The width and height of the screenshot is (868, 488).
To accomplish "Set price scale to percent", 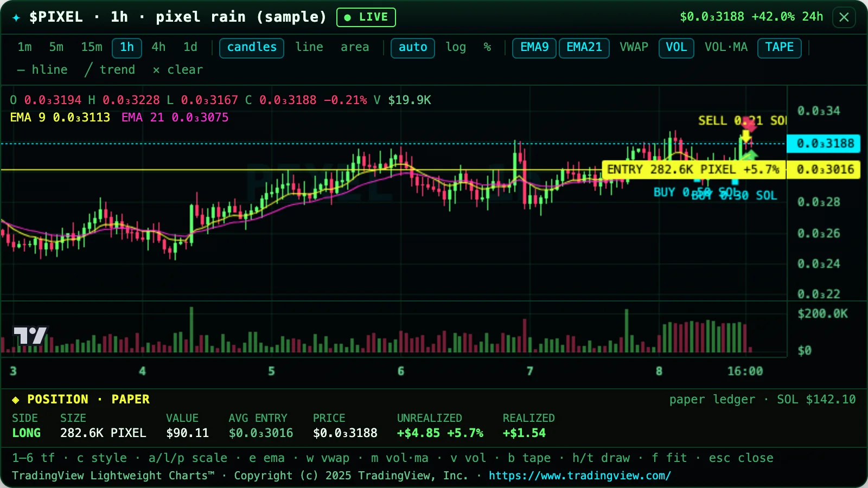I will 487,47.
